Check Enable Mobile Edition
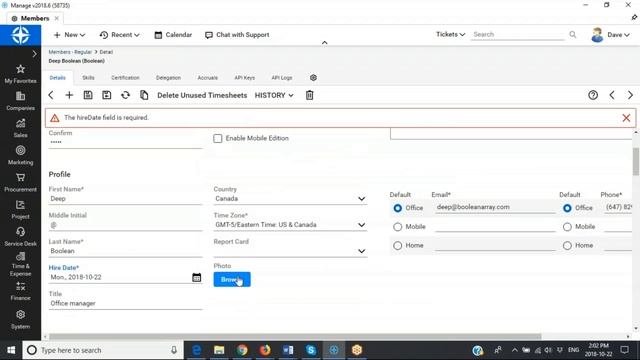 218,138
